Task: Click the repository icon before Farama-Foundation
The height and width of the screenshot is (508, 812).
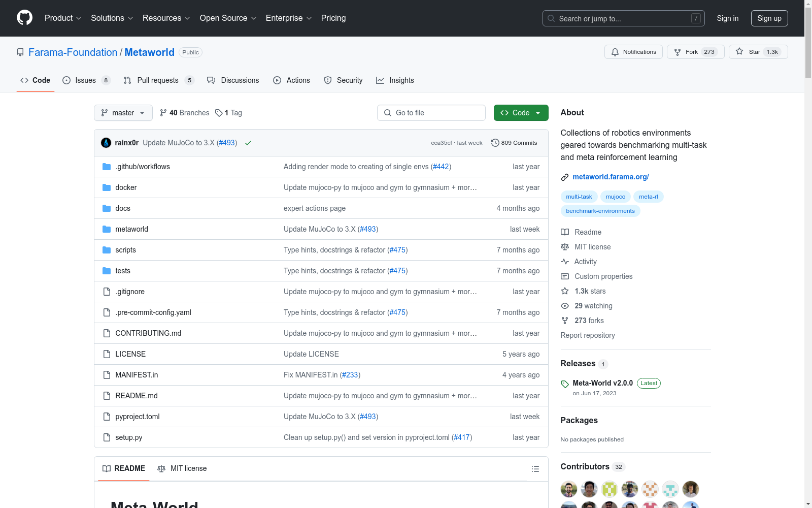Action: click(20, 52)
